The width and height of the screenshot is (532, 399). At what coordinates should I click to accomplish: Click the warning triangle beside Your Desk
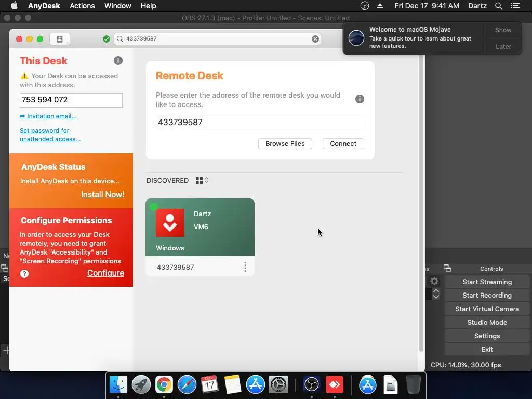tap(24, 76)
